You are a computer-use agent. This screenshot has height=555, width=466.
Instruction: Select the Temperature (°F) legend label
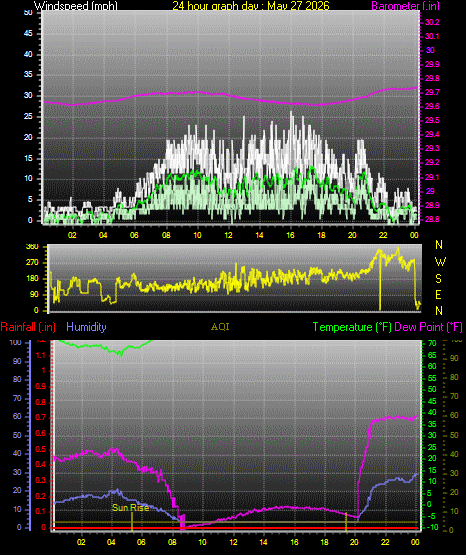click(x=352, y=327)
